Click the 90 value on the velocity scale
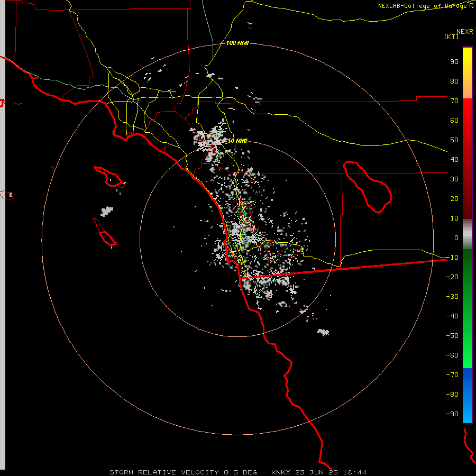This screenshot has width=476, height=476. point(454,62)
